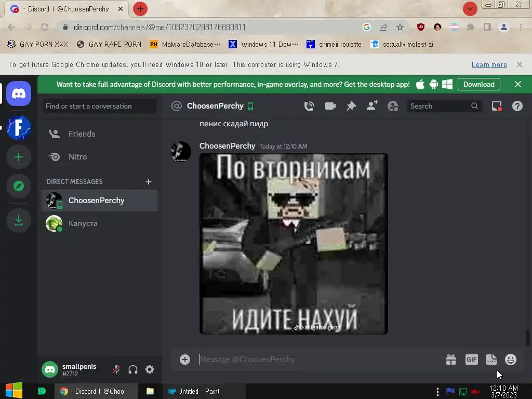Image resolution: width=532 pixels, height=399 pixels.
Task: Go back in Chrome
Action: click(11, 27)
